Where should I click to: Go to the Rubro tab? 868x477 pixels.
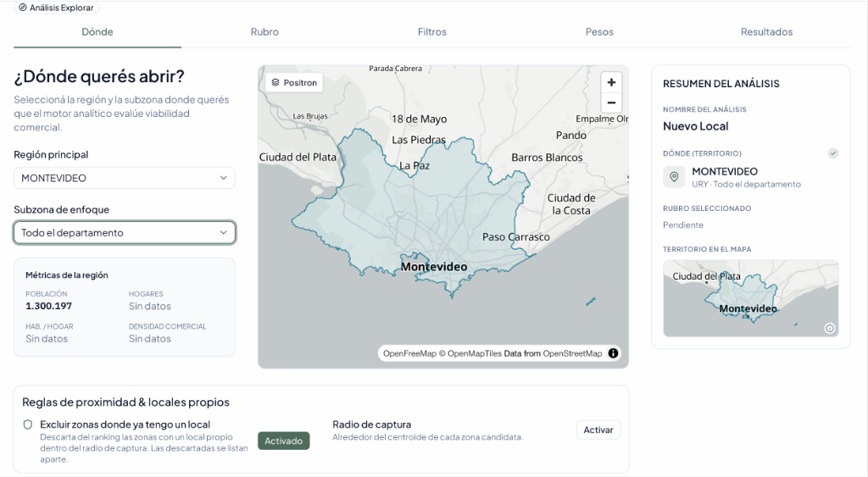pos(264,32)
